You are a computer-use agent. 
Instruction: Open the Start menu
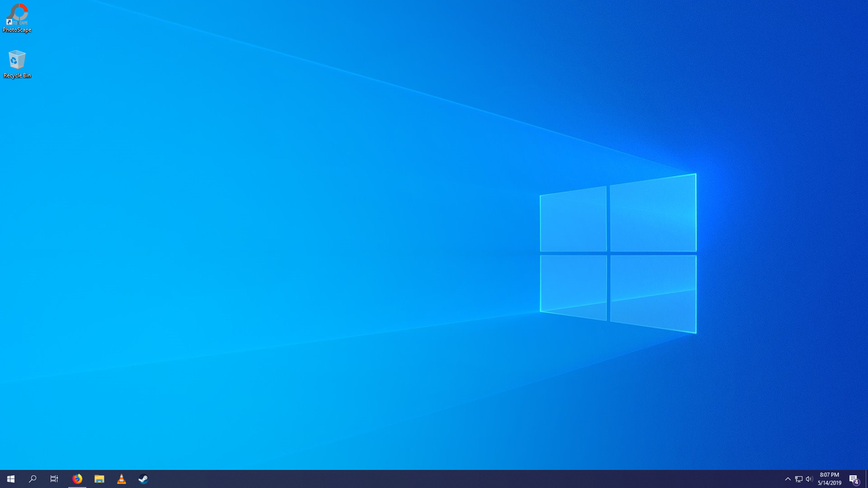tap(10, 479)
